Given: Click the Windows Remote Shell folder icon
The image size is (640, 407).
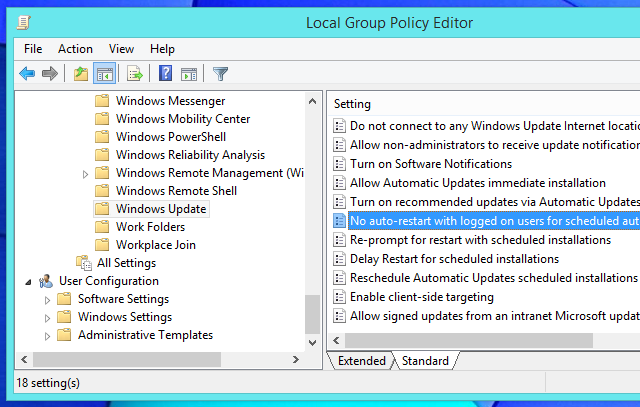Looking at the screenshot, I should (102, 191).
